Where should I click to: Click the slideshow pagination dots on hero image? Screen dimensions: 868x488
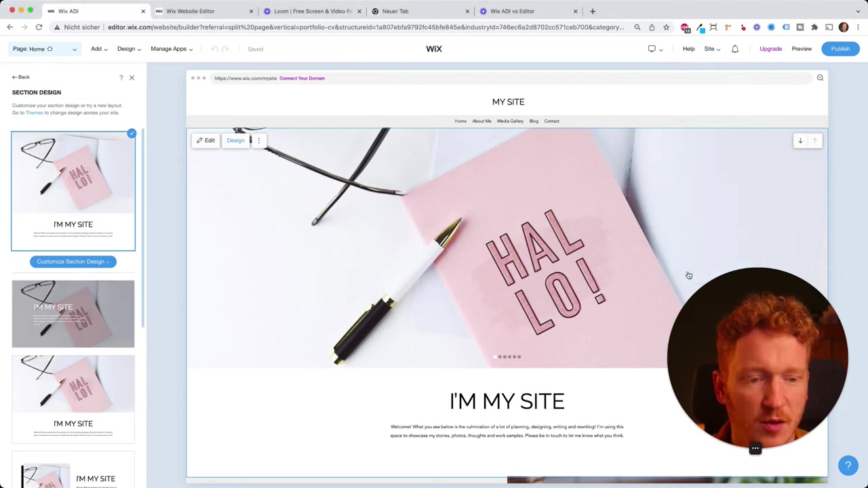507,357
